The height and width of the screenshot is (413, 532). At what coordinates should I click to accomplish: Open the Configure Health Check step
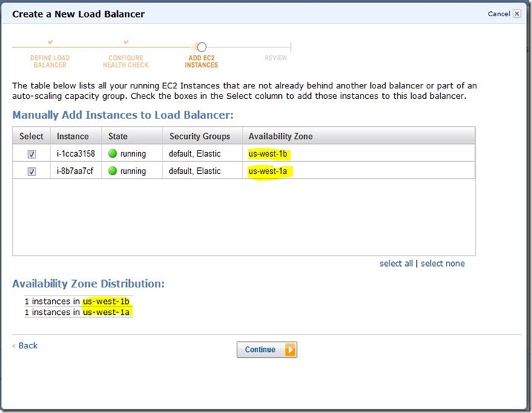coord(126,62)
